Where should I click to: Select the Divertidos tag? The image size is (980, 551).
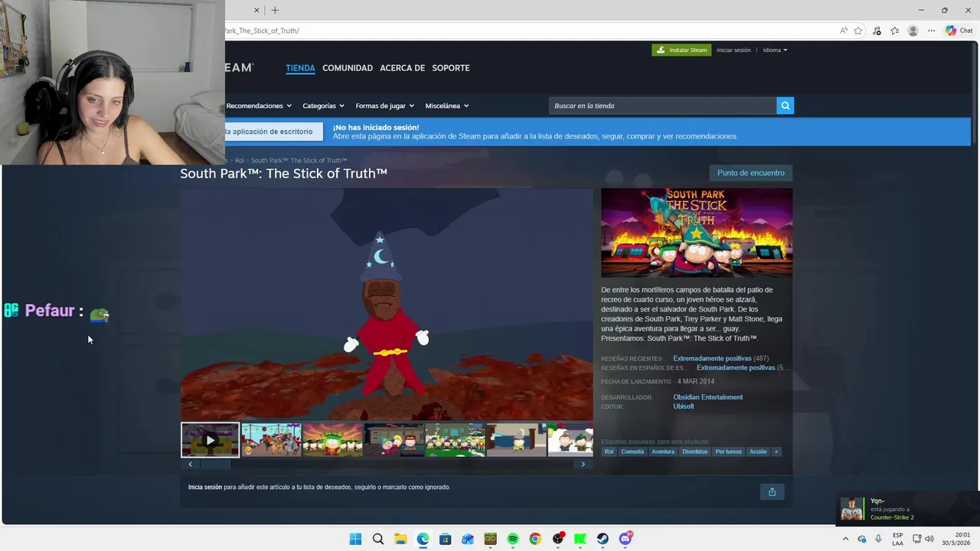coord(695,452)
